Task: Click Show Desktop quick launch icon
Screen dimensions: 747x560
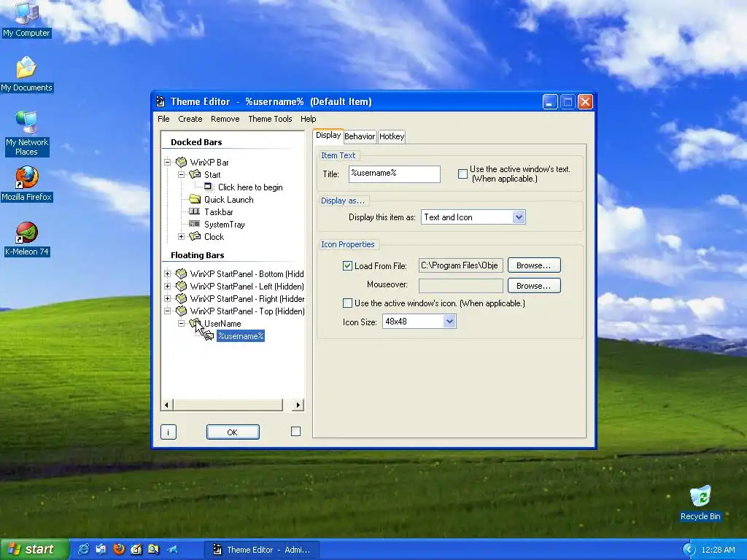Action: (101, 549)
